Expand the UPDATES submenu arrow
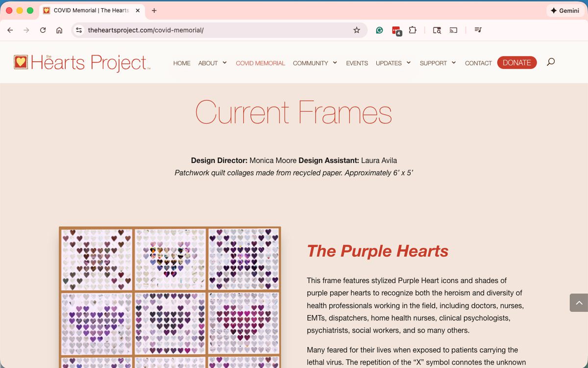Viewport: 588px width, 368px height. (x=409, y=62)
